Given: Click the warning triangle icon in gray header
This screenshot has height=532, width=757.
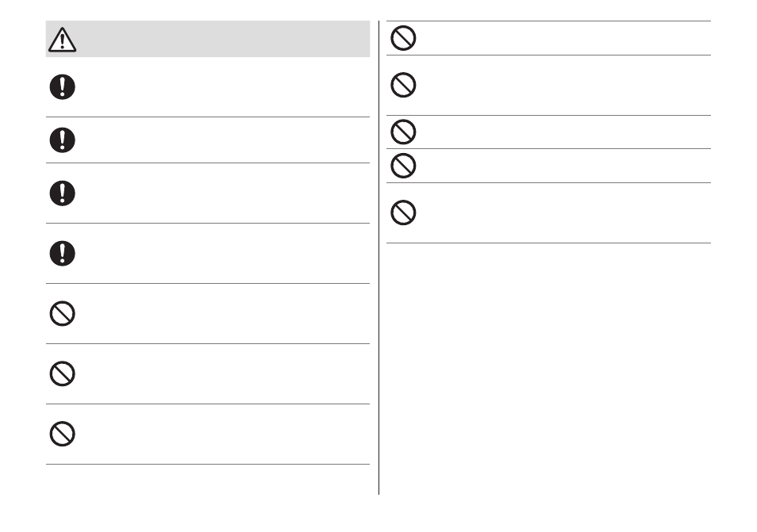Looking at the screenshot, I should pos(62,40).
